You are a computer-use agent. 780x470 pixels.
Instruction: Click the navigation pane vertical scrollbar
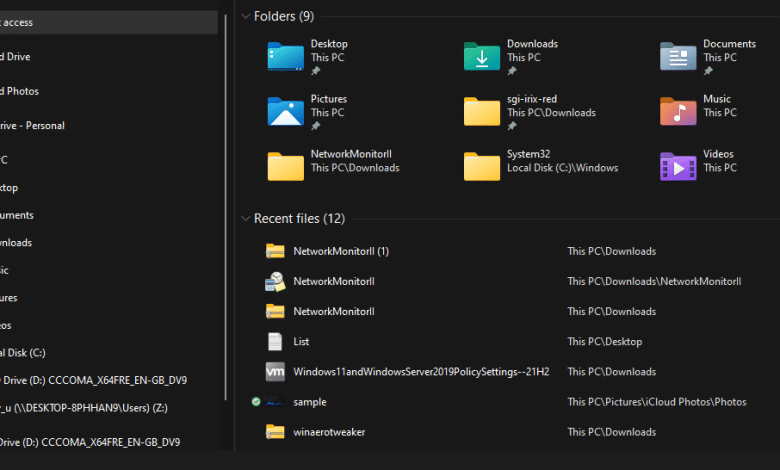(x=225, y=208)
